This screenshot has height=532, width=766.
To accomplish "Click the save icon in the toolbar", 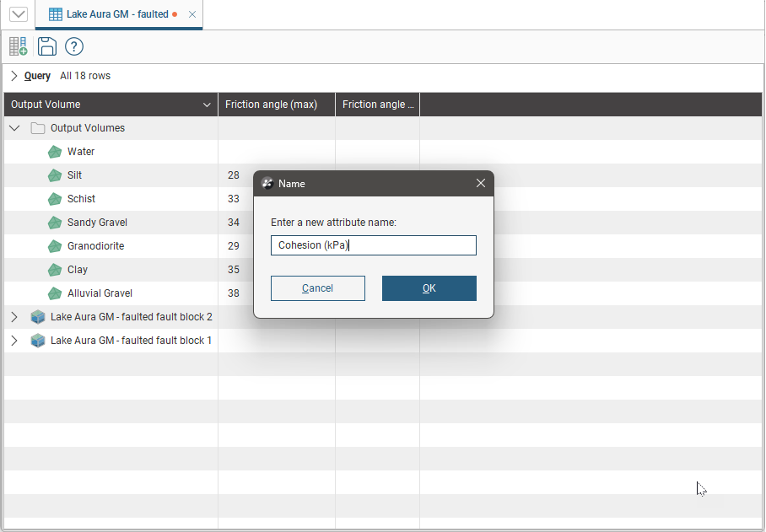I will point(47,46).
